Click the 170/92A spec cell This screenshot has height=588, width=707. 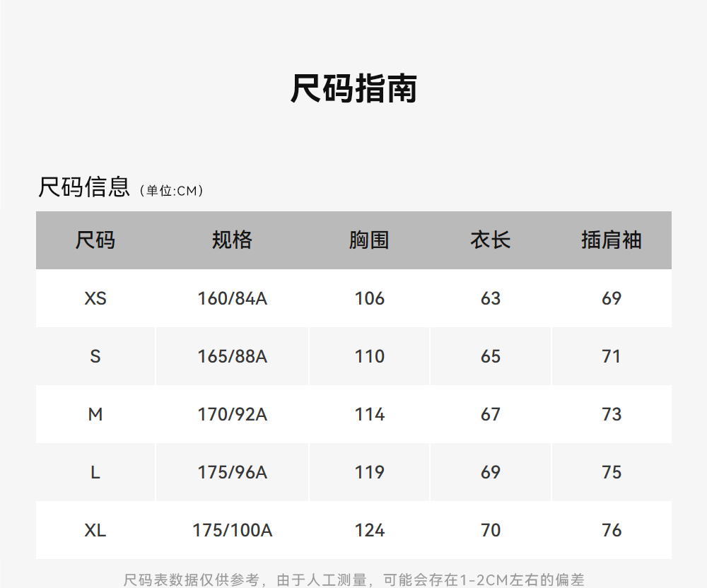coord(232,414)
